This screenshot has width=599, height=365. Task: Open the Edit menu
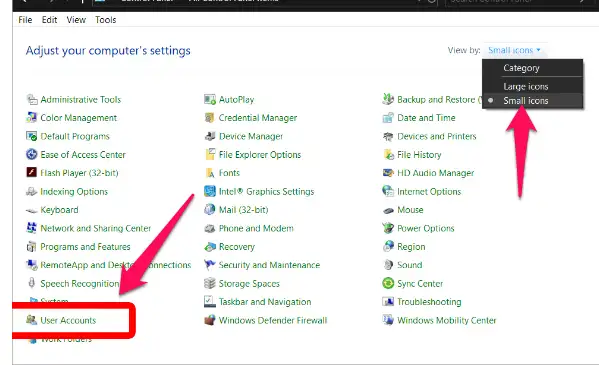[x=49, y=19]
